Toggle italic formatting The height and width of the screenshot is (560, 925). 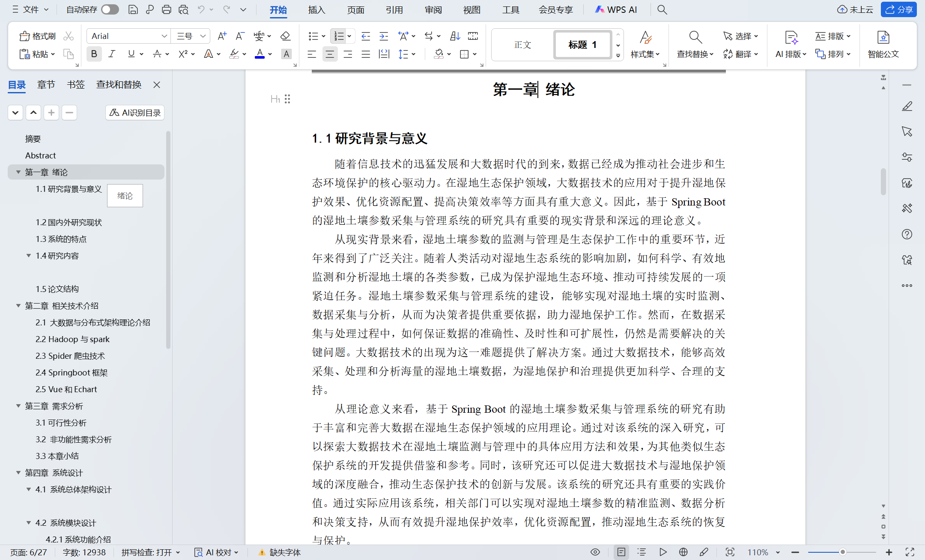[x=112, y=54]
